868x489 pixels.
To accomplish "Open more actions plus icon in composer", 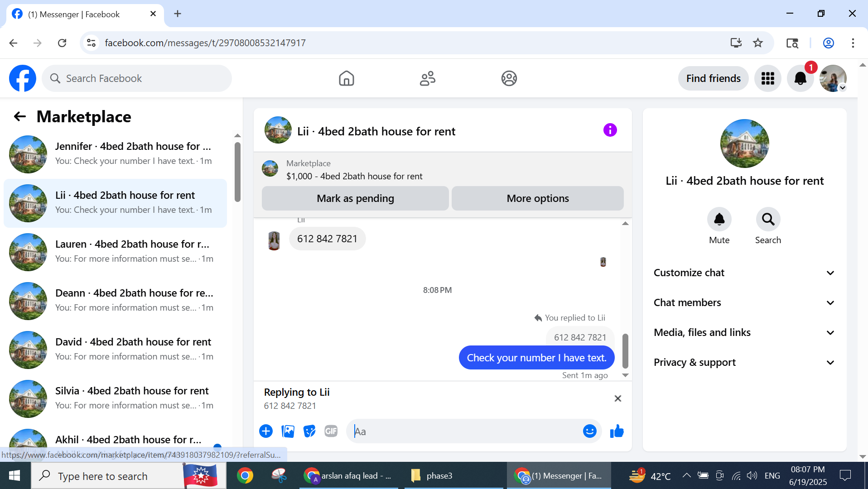I will tap(266, 431).
